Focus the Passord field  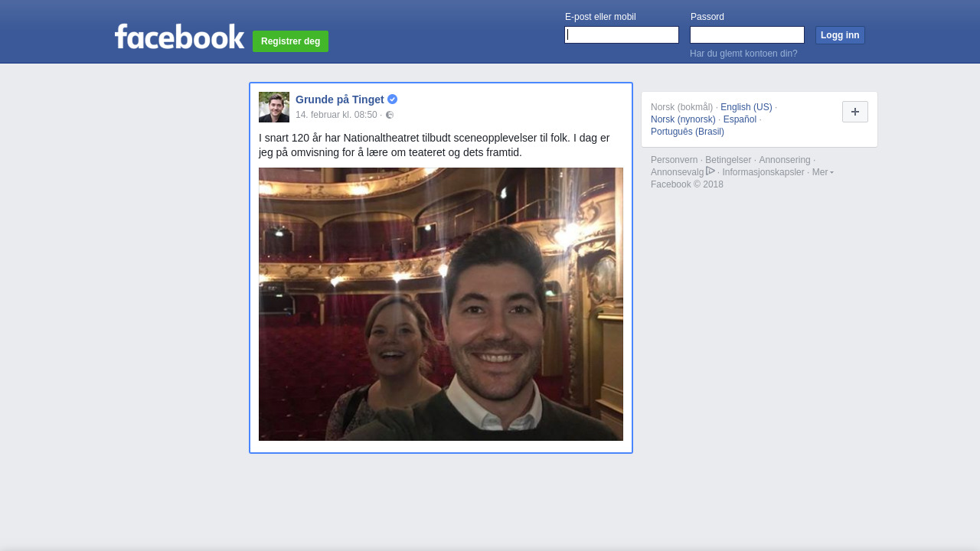(747, 35)
